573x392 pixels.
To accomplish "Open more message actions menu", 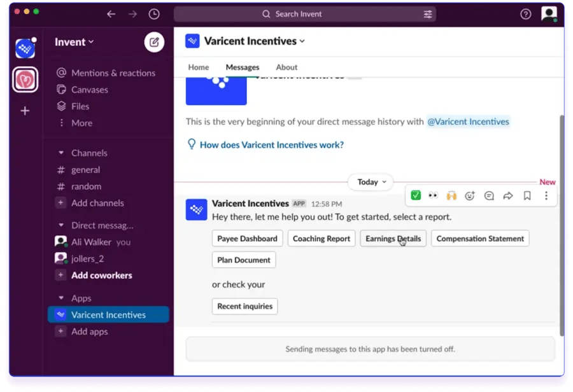I will 546,195.
